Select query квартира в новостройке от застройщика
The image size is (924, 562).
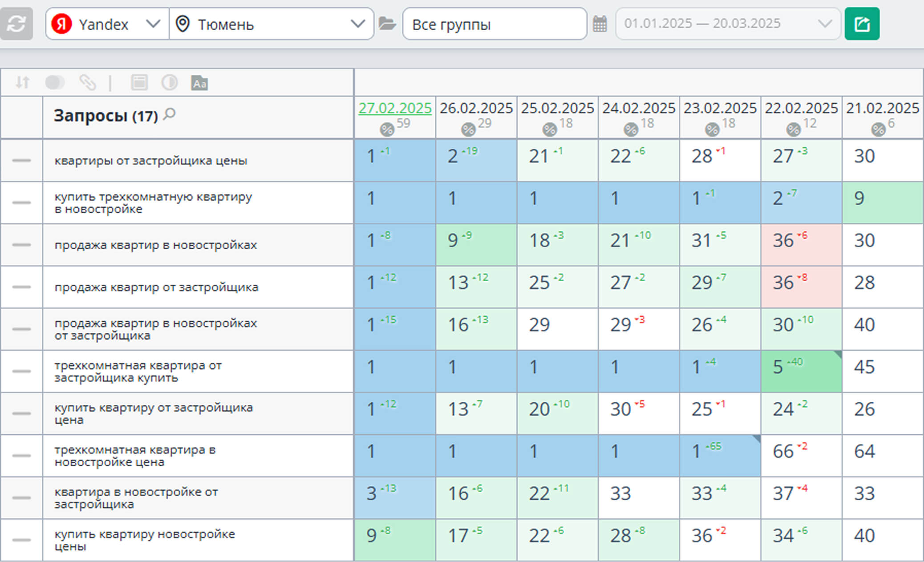[136, 498]
